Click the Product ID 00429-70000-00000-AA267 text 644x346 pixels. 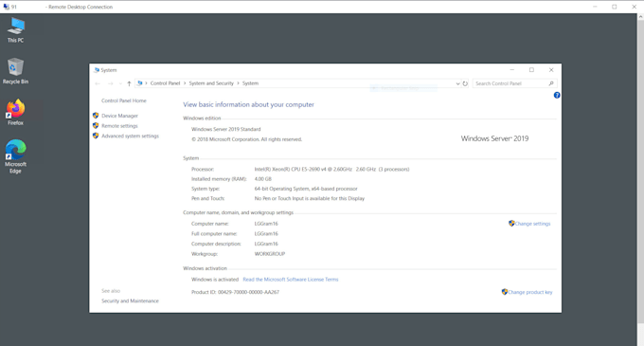(235, 292)
